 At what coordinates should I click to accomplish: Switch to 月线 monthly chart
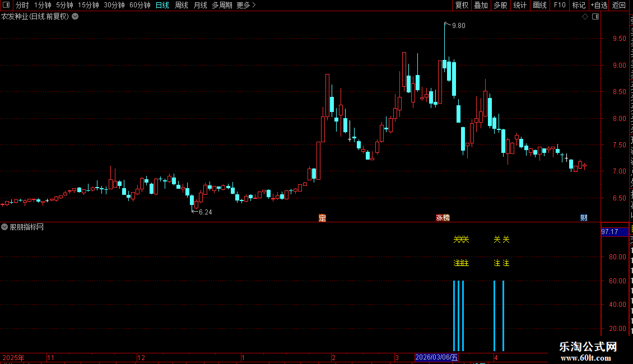(x=200, y=5)
